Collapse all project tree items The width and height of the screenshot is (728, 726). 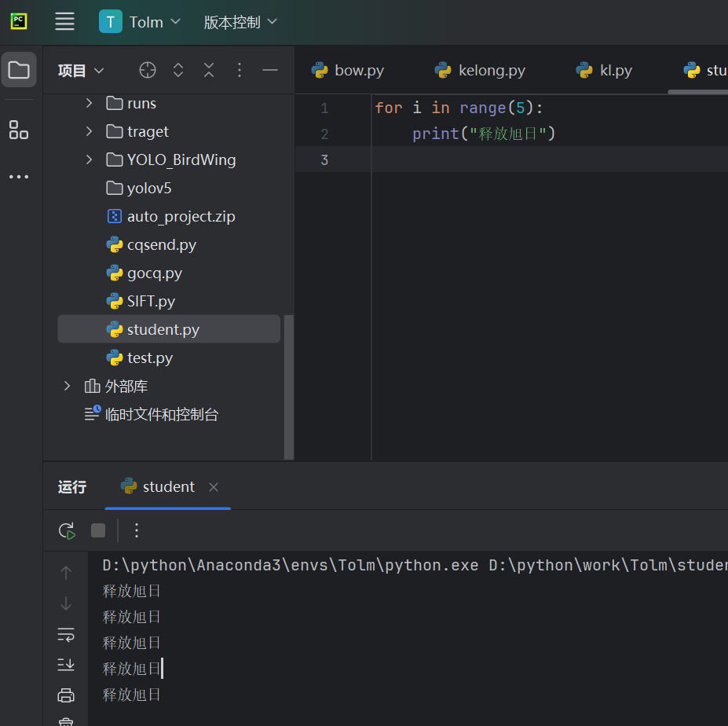[209, 71]
